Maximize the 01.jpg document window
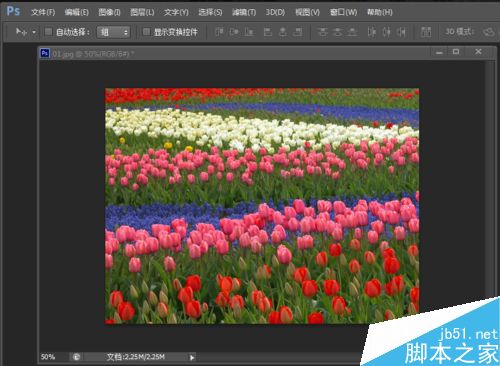500x366 pixels. point(456,52)
